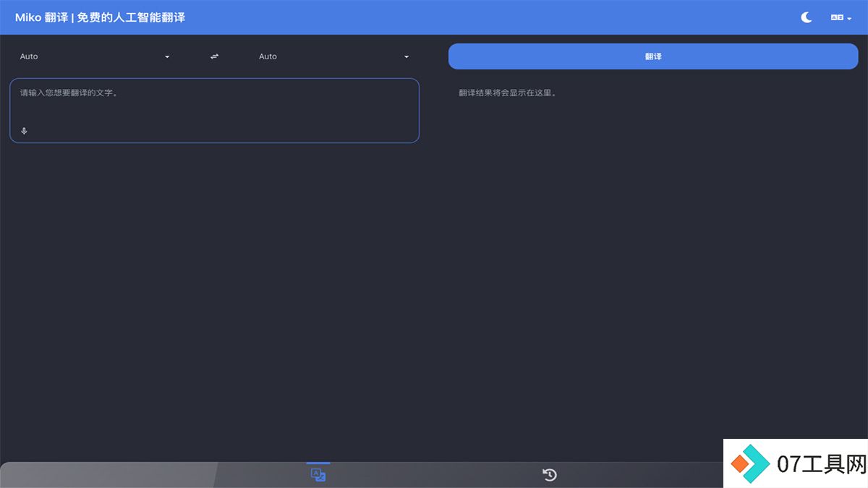Toggle dark mode with the moon icon

807,17
